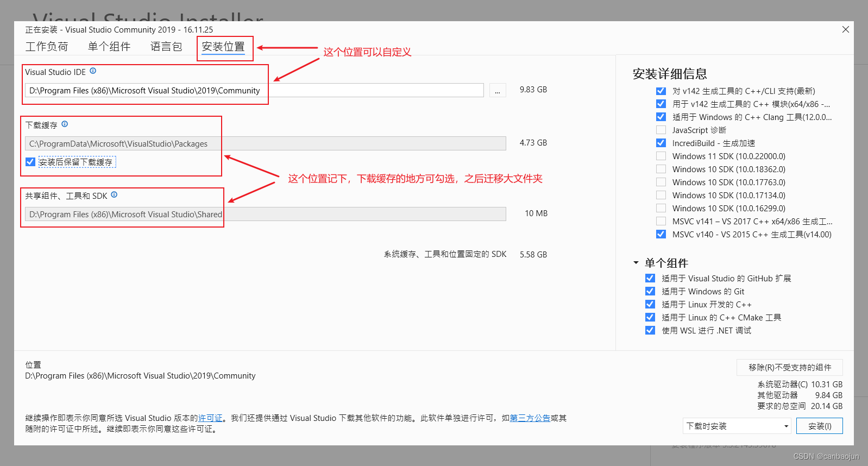Check Windows 10 SDK (10.0.17134.0)
The width and height of the screenshot is (868, 466).
pyautogui.click(x=661, y=195)
